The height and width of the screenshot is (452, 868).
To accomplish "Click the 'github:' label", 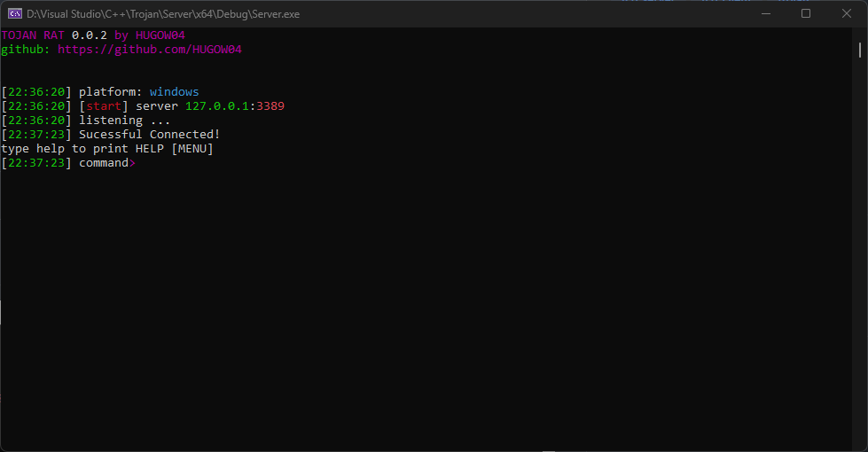I will tap(26, 50).
